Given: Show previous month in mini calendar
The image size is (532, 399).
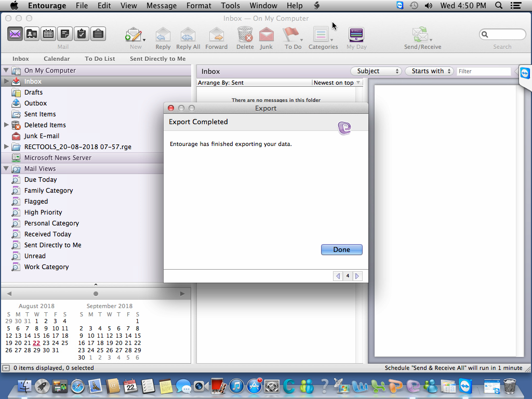Looking at the screenshot, I should point(9,294).
